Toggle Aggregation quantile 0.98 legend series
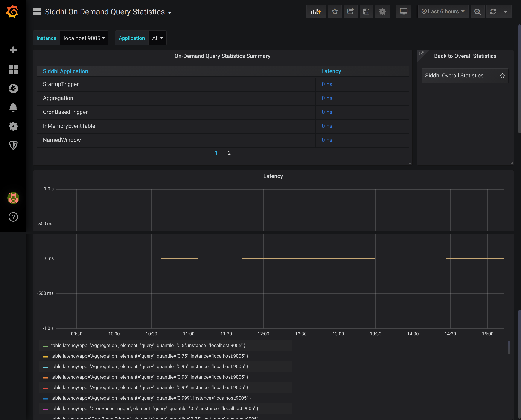This screenshot has height=420, width=521. click(149, 377)
